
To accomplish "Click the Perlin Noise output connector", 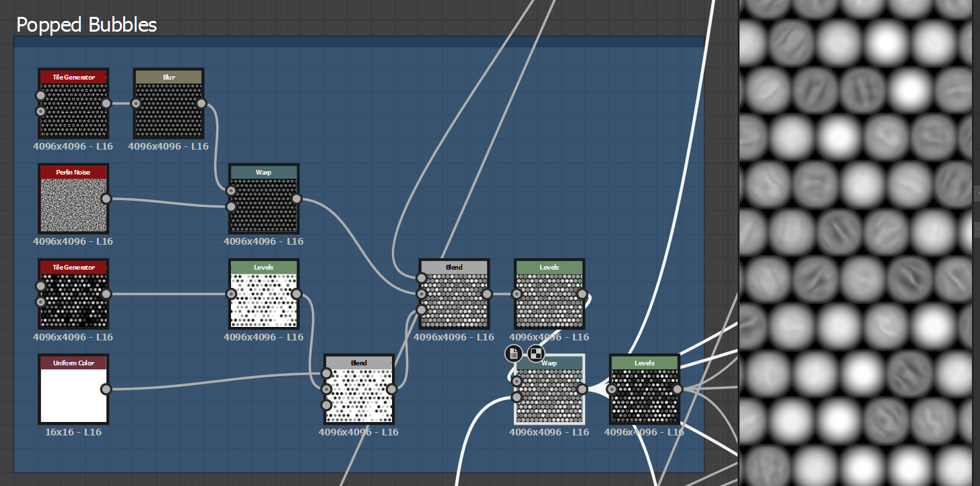I will (106, 198).
